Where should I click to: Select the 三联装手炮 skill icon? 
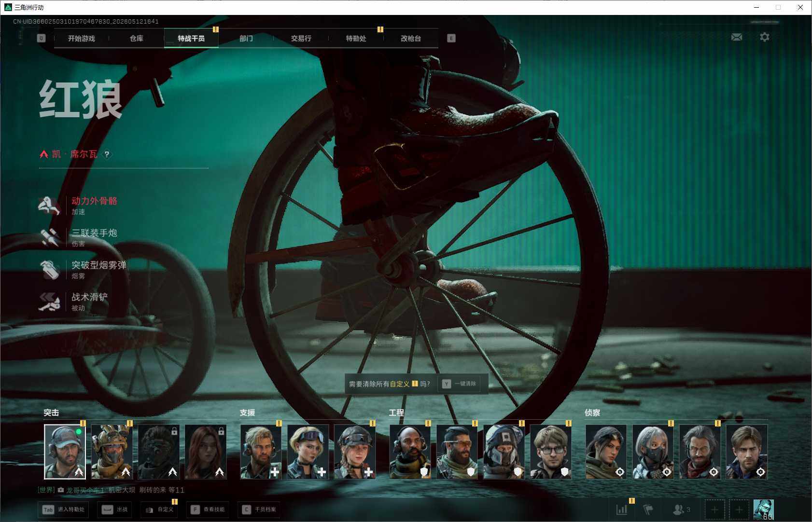click(49, 238)
